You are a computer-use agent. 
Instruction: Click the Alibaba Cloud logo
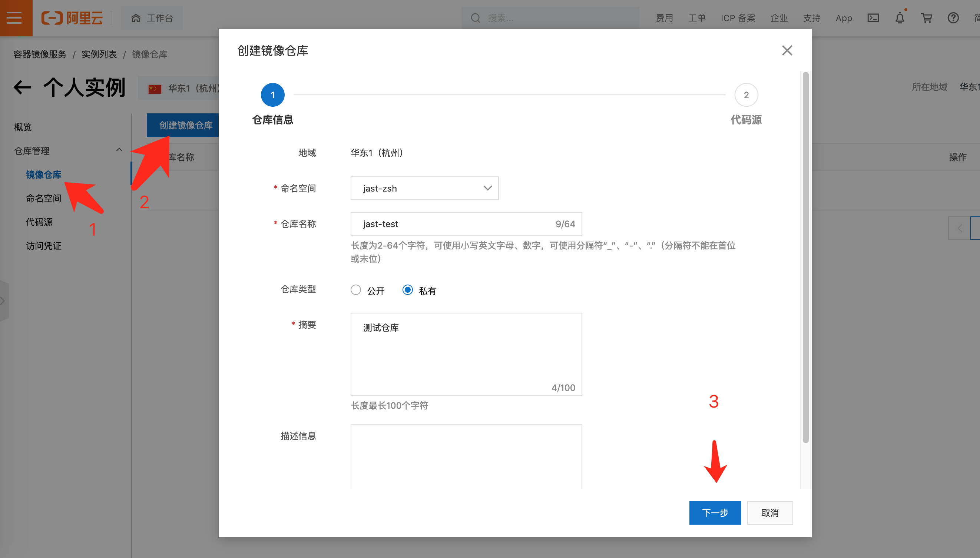pyautogui.click(x=72, y=18)
